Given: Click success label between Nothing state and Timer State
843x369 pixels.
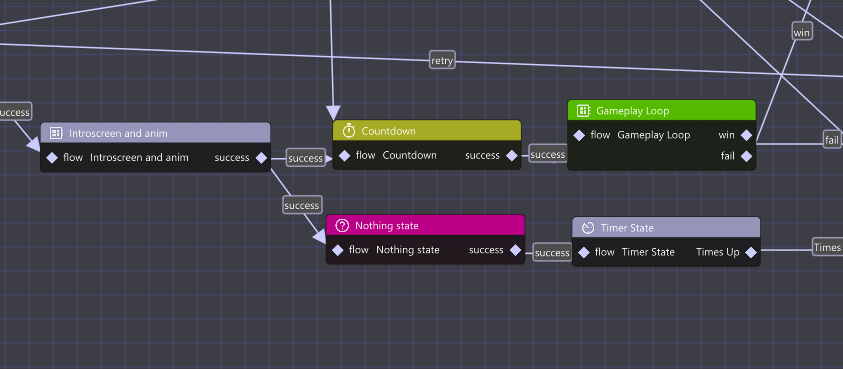Looking at the screenshot, I should click(552, 252).
